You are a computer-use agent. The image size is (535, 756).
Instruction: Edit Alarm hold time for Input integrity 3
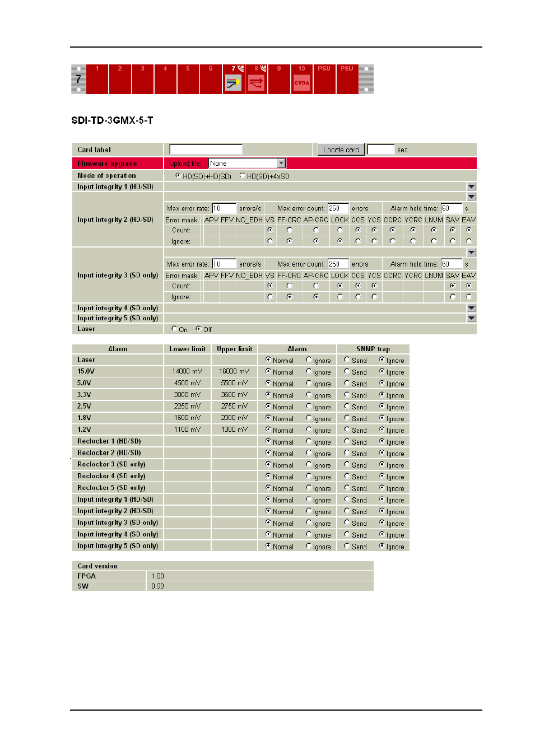click(x=452, y=264)
